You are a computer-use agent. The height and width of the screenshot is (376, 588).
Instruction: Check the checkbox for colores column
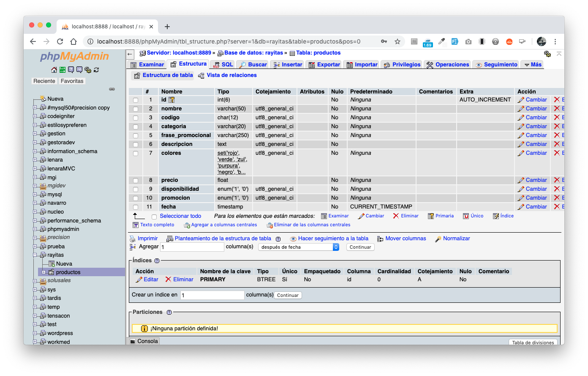(136, 154)
